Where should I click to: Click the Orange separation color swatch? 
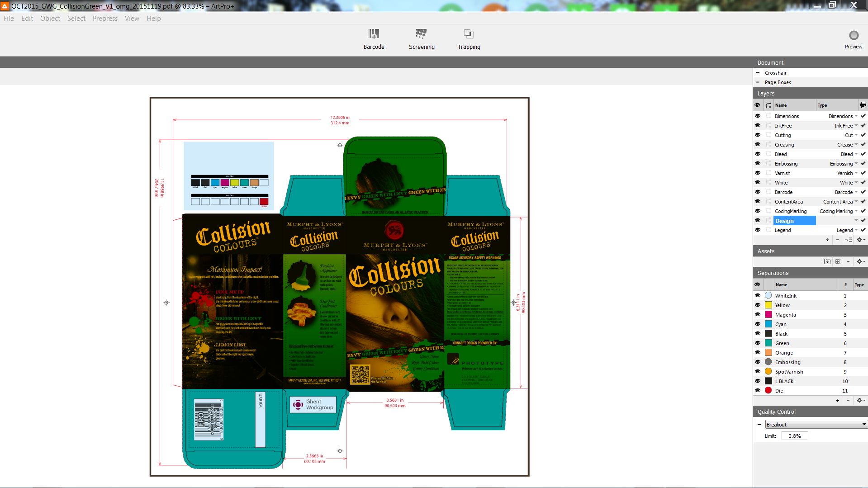[x=768, y=352]
